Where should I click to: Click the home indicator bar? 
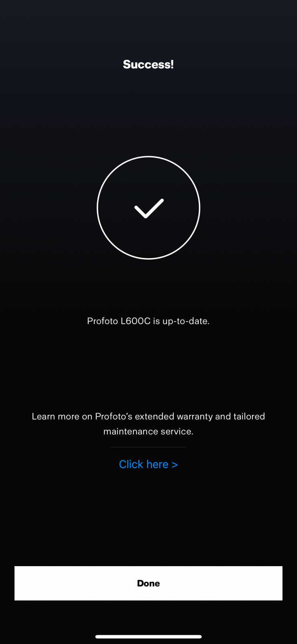click(148, 636)
